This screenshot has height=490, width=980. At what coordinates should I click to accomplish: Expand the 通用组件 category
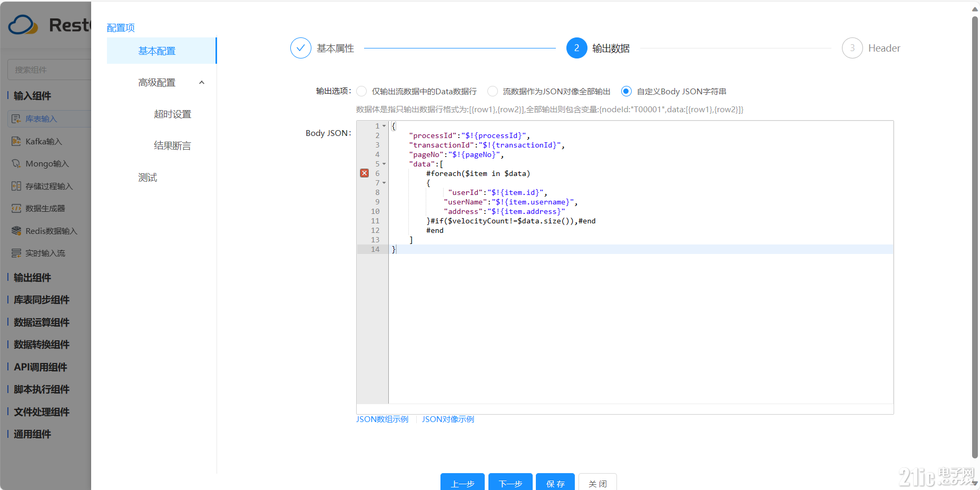coord(32,434)
